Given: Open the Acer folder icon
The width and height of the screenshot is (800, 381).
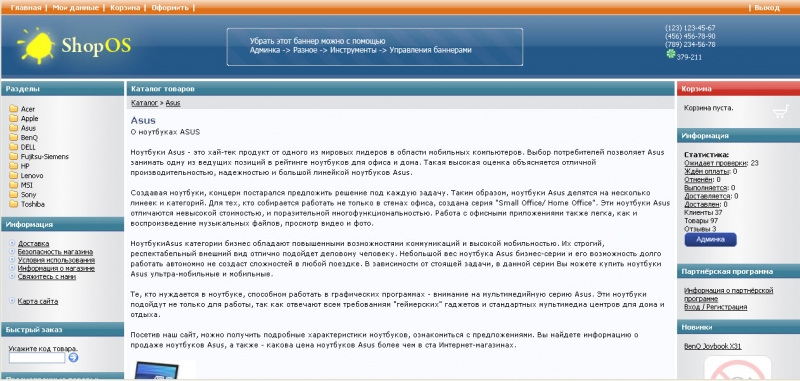Looking at the screenshot, I should click(x=13, y=109).
